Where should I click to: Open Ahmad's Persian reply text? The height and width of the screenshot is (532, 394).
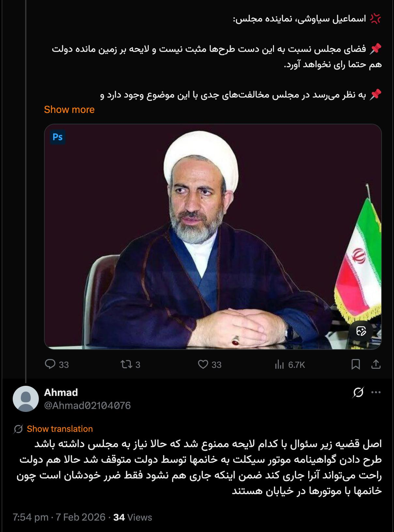pyautogui.click(x=199, y=467)
